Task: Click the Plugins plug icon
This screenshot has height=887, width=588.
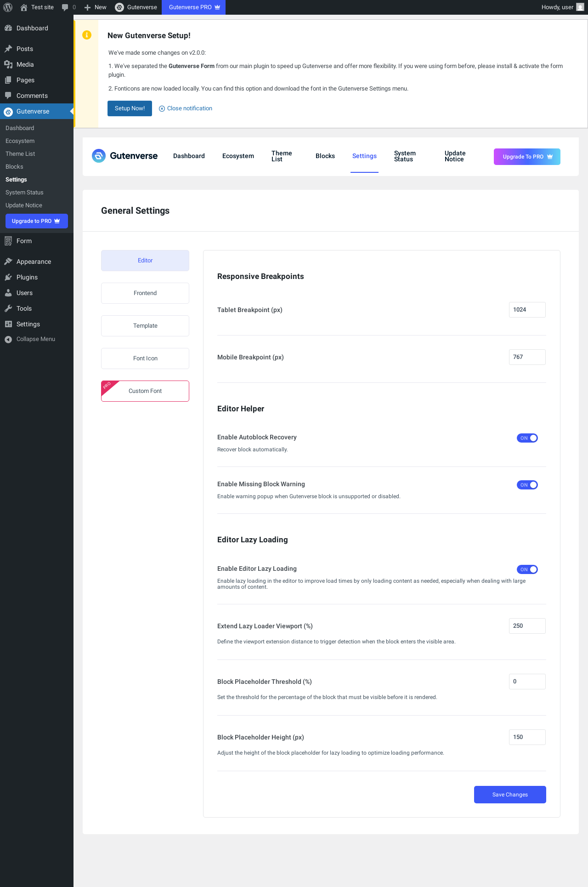Action: click(8, 277)
